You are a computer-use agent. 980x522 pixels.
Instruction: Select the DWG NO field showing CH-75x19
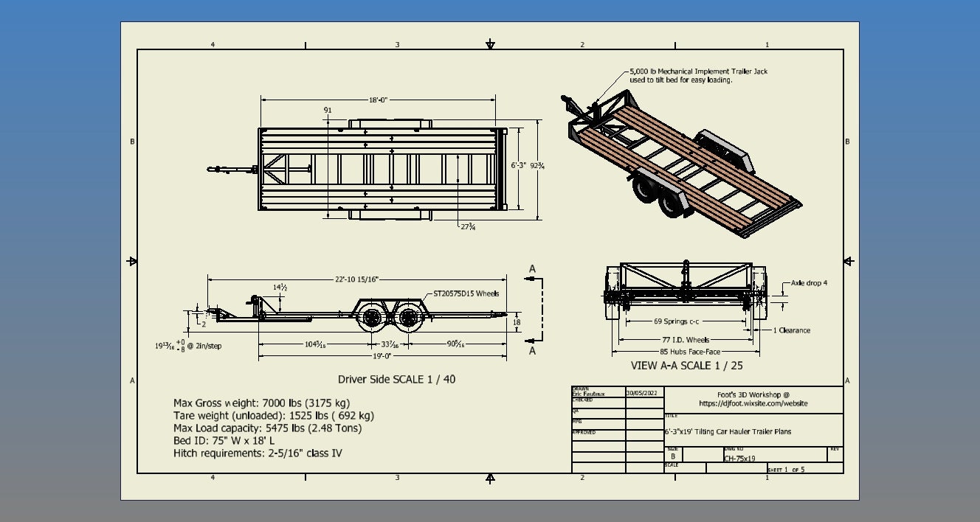pos(740,459)
